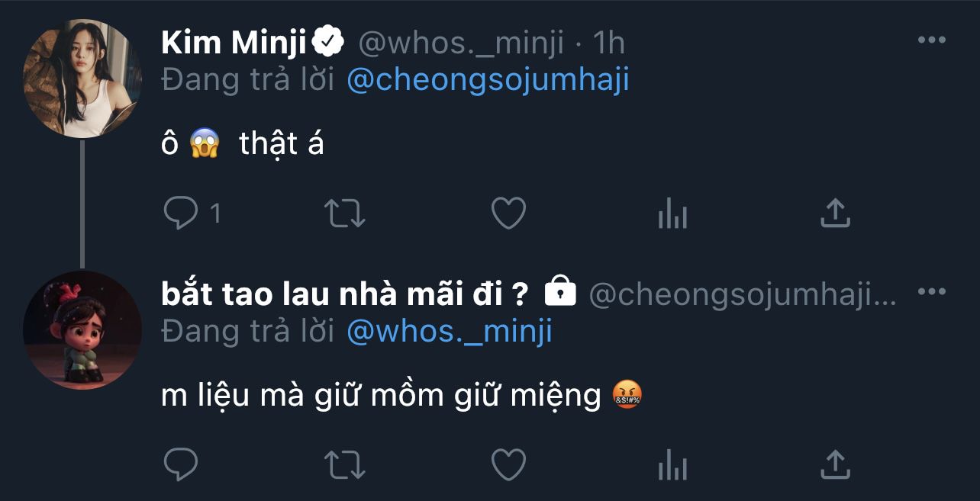This screenshot has height=501, width=980.
Task: Open more options on the second tweet
Action: (931, 293)
